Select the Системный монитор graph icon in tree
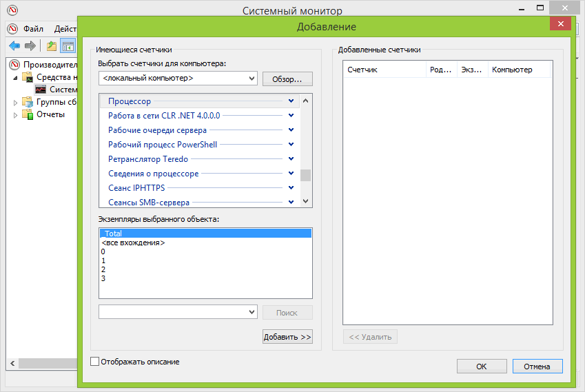585x392 pixels. (x=41, y=90)
